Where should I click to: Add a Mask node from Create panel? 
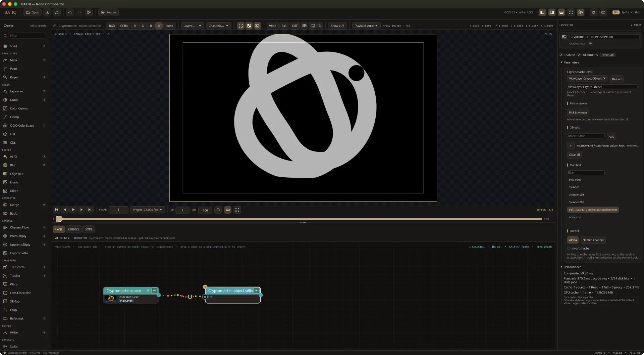[24, 60]
